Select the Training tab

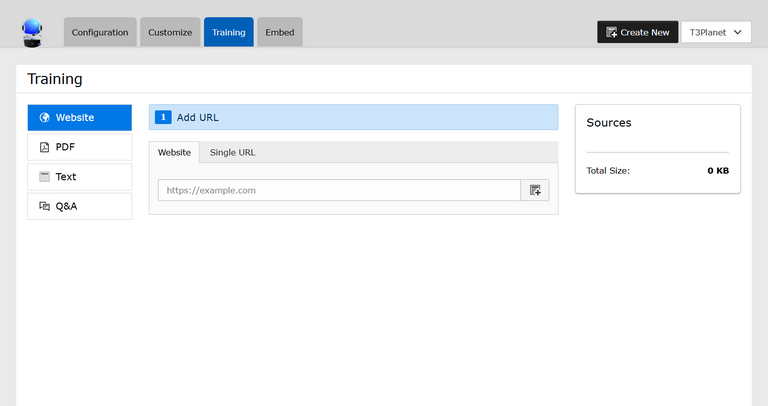[229, 32]
